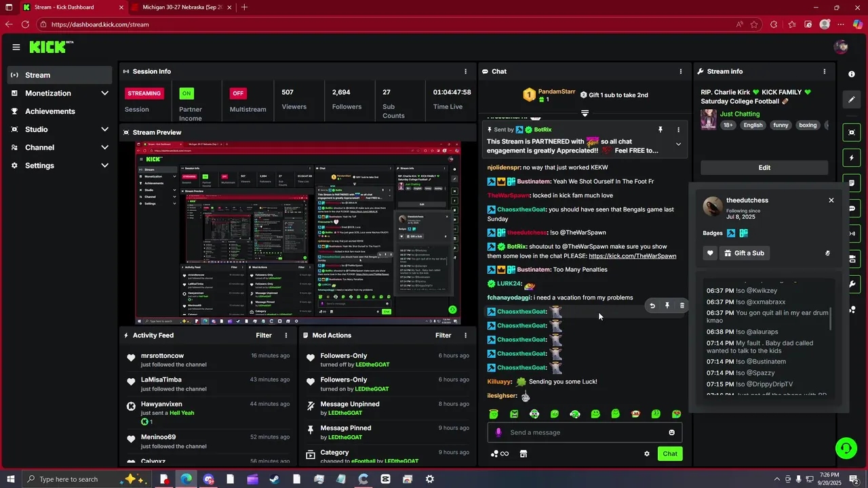
Task: Click the Send a message input field
Action: click(585, 432)
